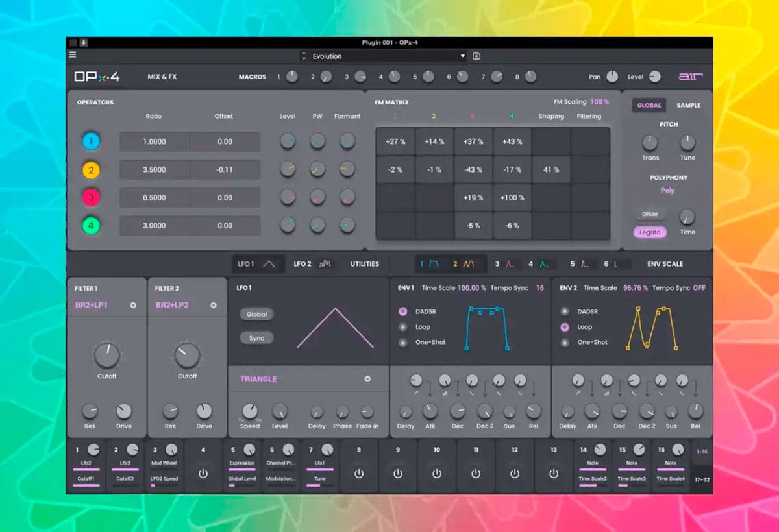
Task: Open slot 5 Expression source selector
Action: (242, 463)
